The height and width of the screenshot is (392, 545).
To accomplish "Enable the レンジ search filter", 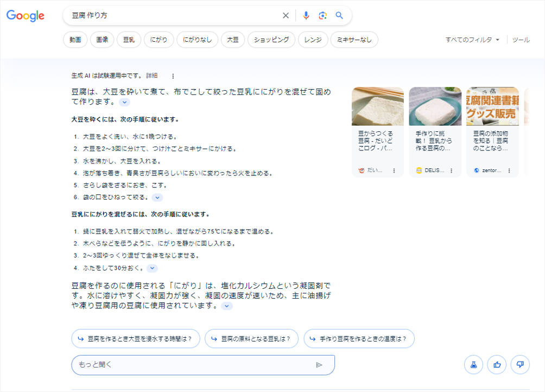I will (x=313, y=39).
